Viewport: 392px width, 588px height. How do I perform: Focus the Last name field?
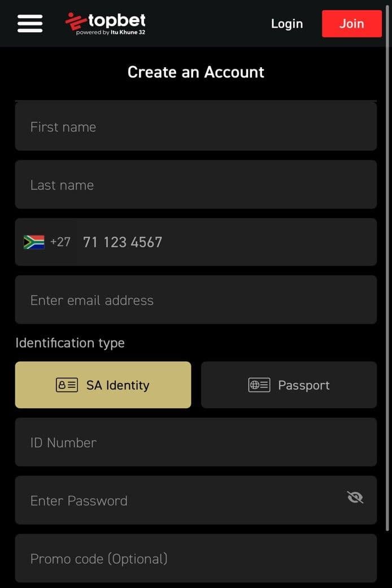[195, 185]
